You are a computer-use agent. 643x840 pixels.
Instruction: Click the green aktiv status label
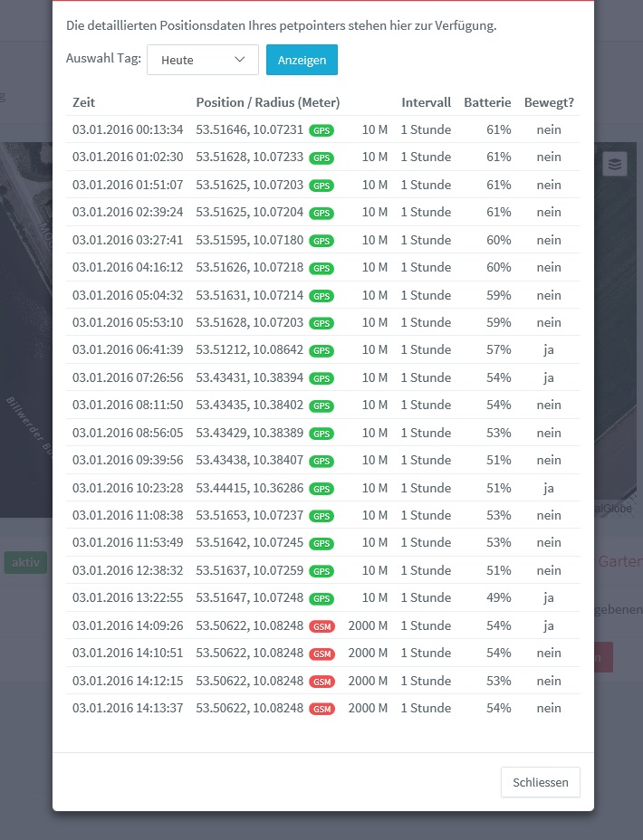tap(25, 562)
